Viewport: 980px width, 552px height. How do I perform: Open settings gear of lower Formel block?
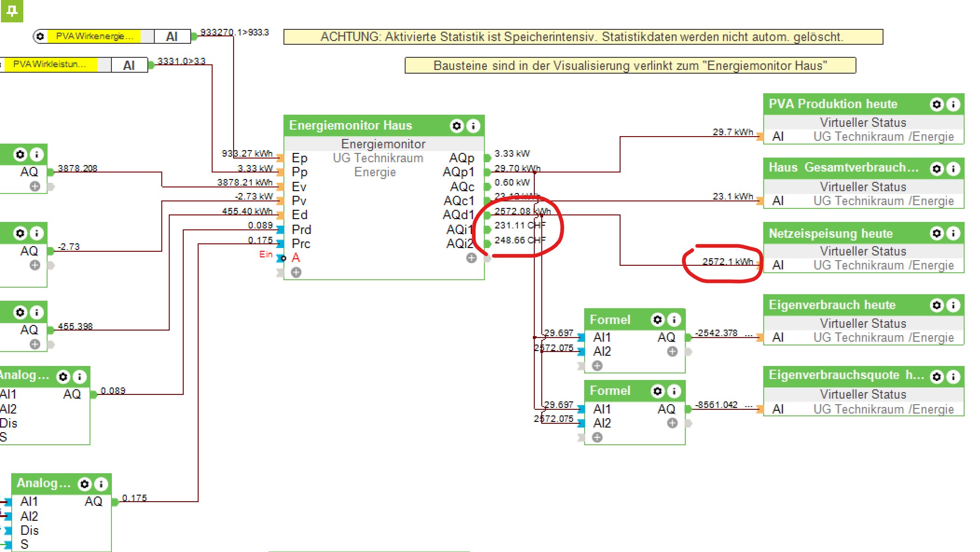click(658, 391)
